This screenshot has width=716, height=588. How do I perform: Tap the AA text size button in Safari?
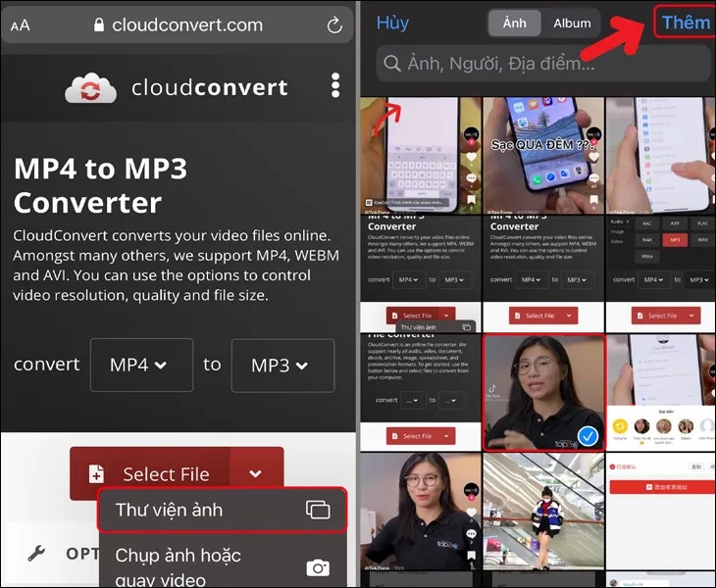tap(20, 25)
